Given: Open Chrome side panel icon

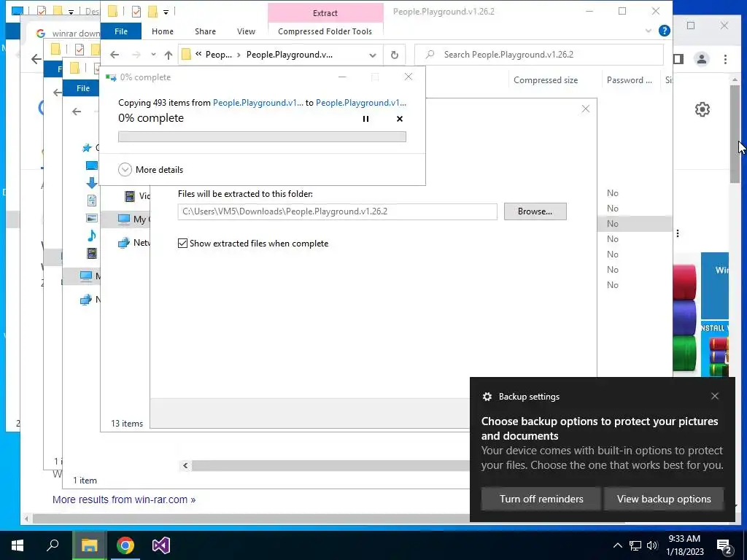Looking at the screenshot, I should (679, 59).
